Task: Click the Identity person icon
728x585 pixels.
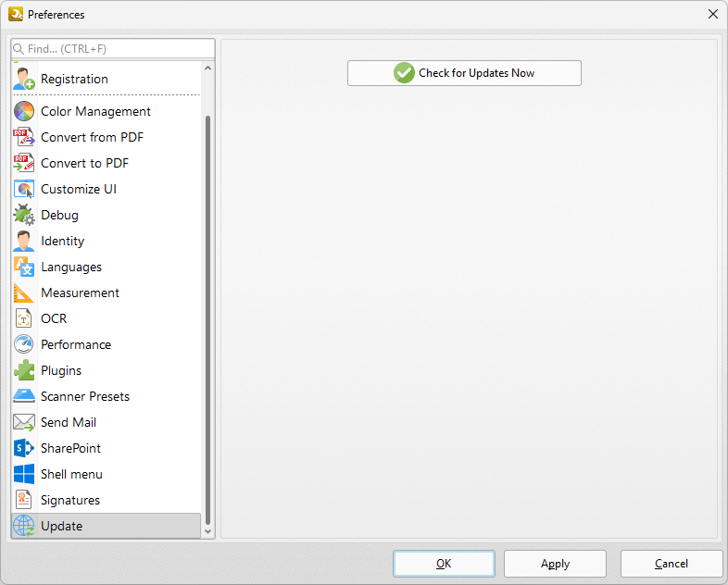Action: [x=24, y=242]
